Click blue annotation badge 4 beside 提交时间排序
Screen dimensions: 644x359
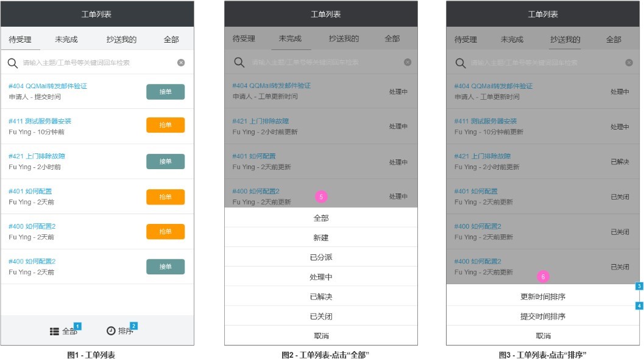(x=639, y=306)
